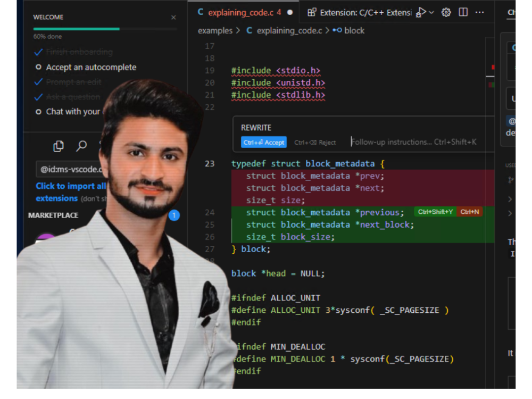Toggle the 'Accept an autocomplete' checklist circle
This screenshot has width=532, height=399.
pyautogui.click(x=38, y=67)
